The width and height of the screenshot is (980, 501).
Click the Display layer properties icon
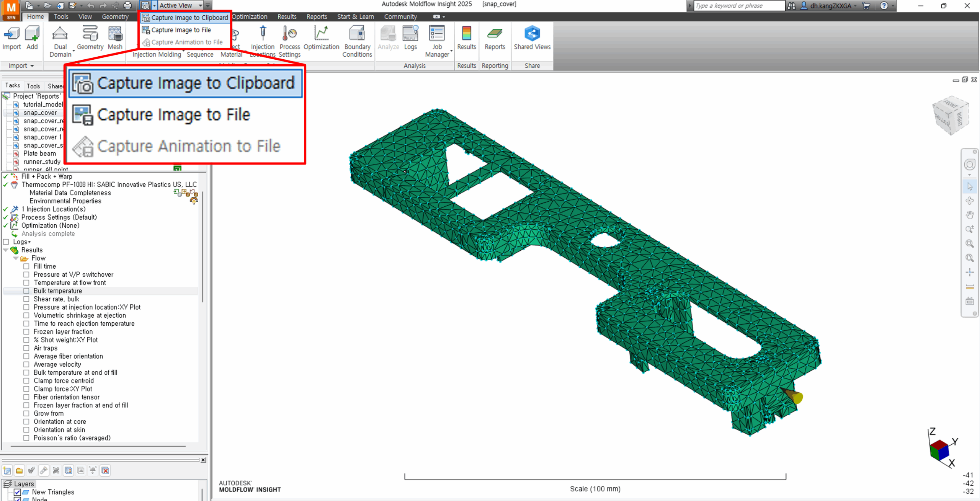tap(69, 470)
